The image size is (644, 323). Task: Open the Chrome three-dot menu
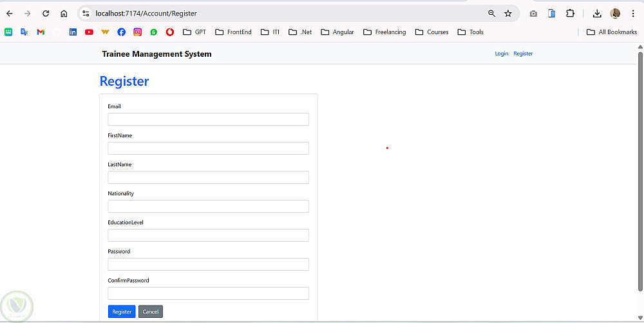click(633, 14)
